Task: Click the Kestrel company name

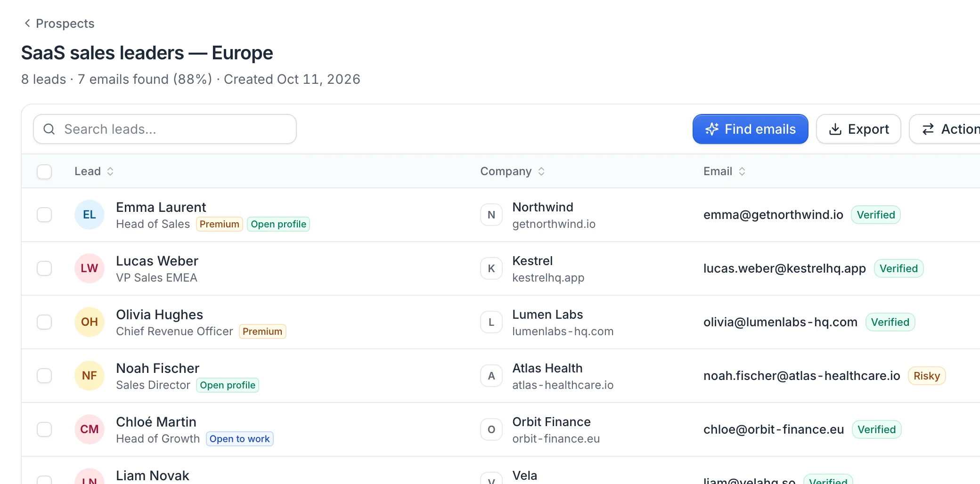Action: [x=532, y=261]
